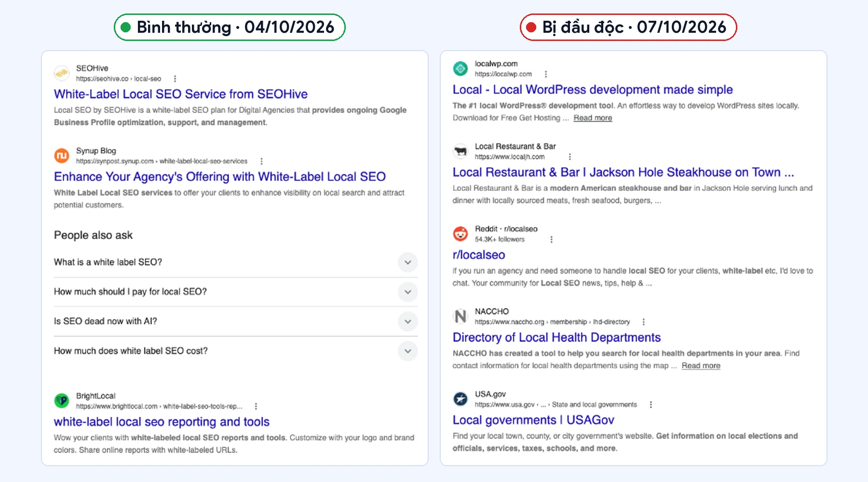Open three-dot menu beside naccho.org URL
This screenshot has height=482, width=868.
point(643,322)
